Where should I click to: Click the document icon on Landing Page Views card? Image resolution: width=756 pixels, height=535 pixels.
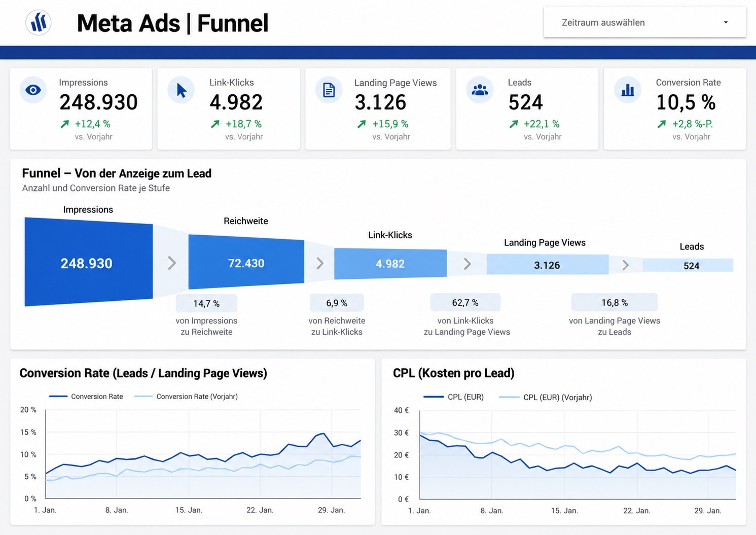coord(329,90)
